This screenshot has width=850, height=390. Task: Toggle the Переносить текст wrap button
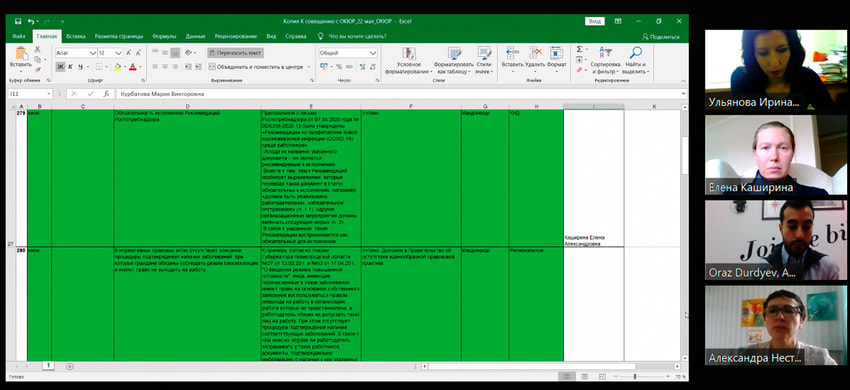click(235, 53)
